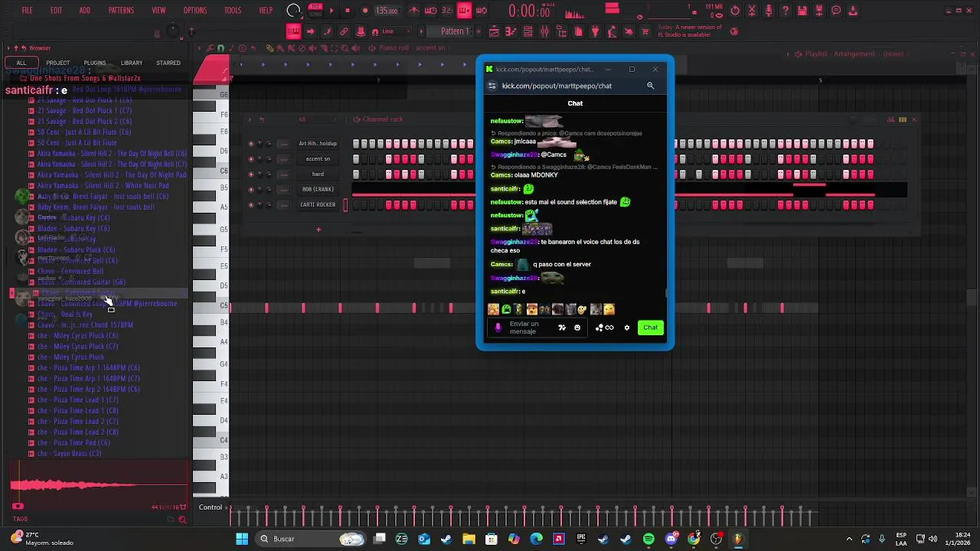Open the playlist view toolbar icon
980x551 pixels.
pyautogui.click(x=494, y=31)
